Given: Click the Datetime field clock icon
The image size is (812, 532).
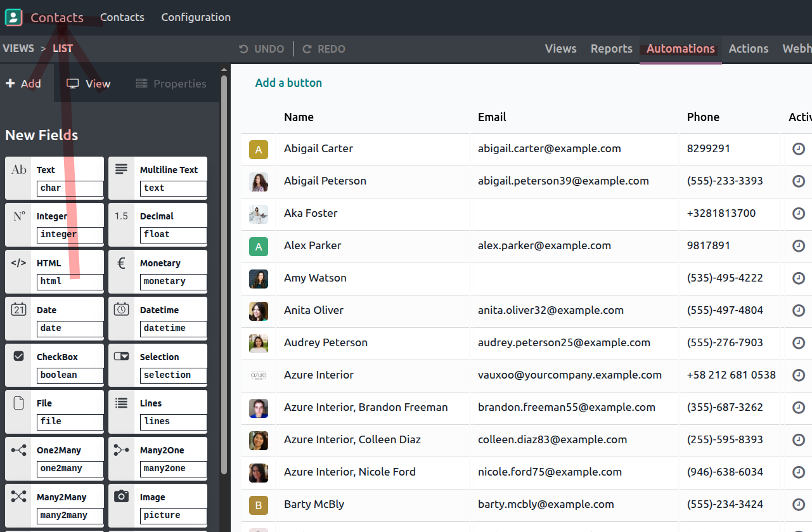Looking at the screenshot, I should click(121, 309).
